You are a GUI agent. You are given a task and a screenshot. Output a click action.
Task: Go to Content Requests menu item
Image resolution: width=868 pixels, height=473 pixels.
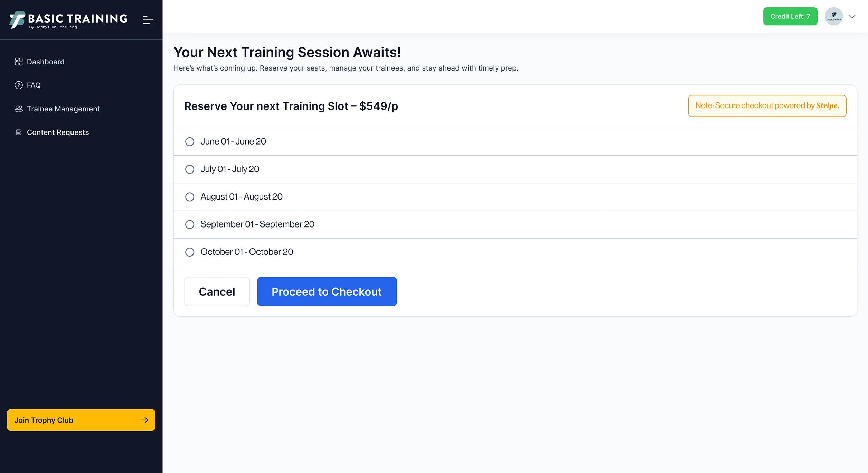click(52, 132)
